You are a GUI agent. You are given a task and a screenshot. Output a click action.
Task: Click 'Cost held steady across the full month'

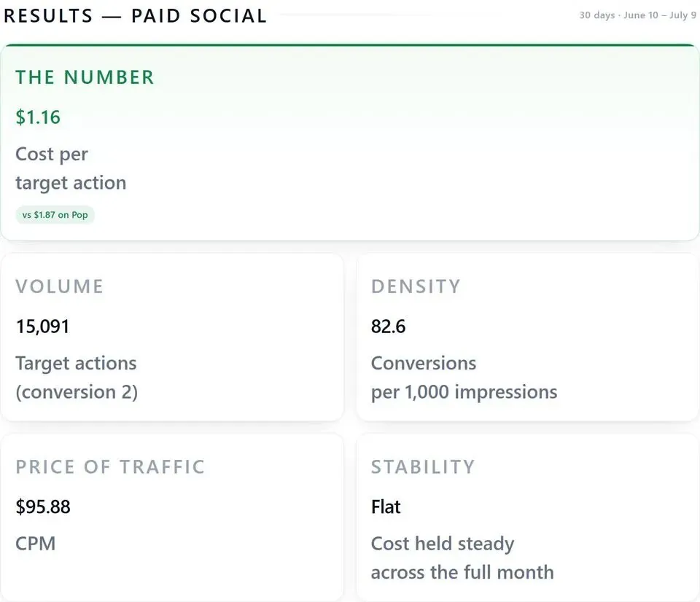[462, 558]
